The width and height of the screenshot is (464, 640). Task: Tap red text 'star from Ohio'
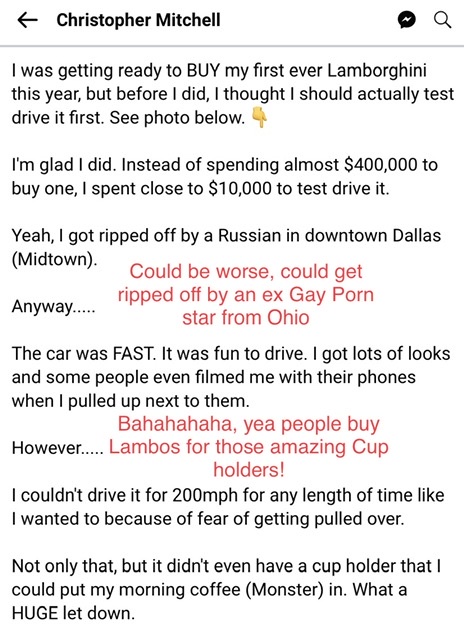246,318
